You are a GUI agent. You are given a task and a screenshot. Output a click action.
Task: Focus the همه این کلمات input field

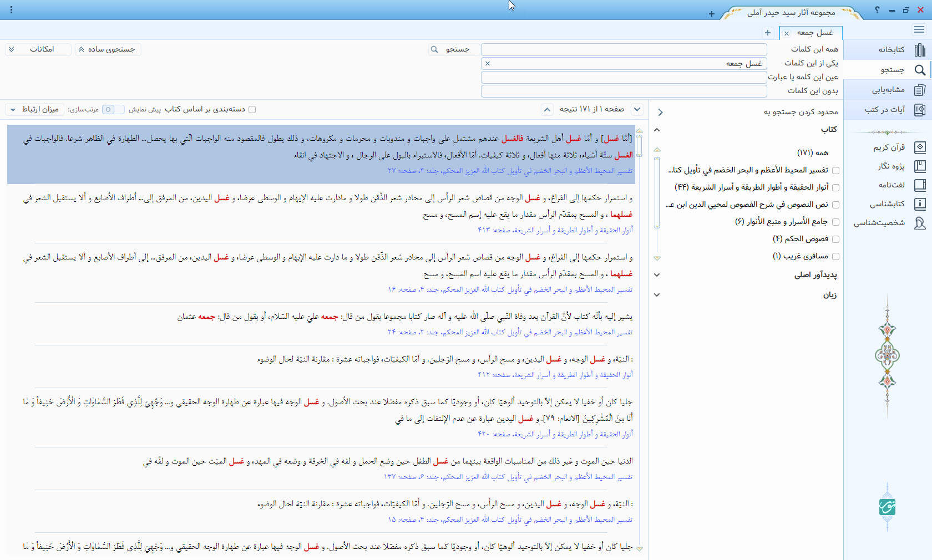coord(624,49)
